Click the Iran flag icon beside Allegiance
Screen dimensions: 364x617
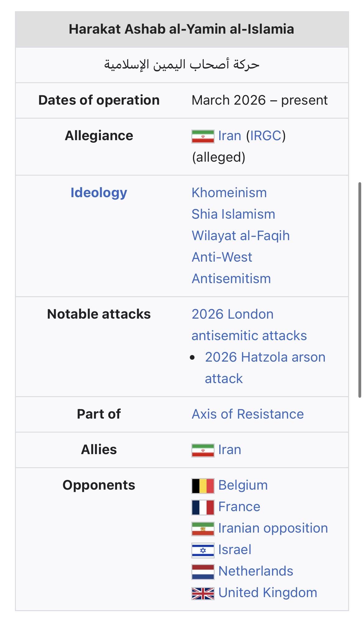pyautogui.click(x=203, y=136)
